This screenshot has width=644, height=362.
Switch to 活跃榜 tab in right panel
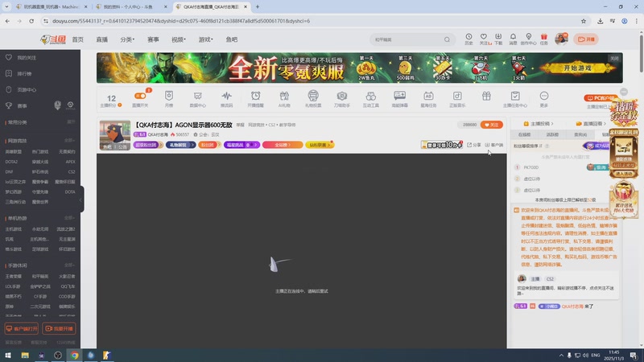(x=552, y=134)
